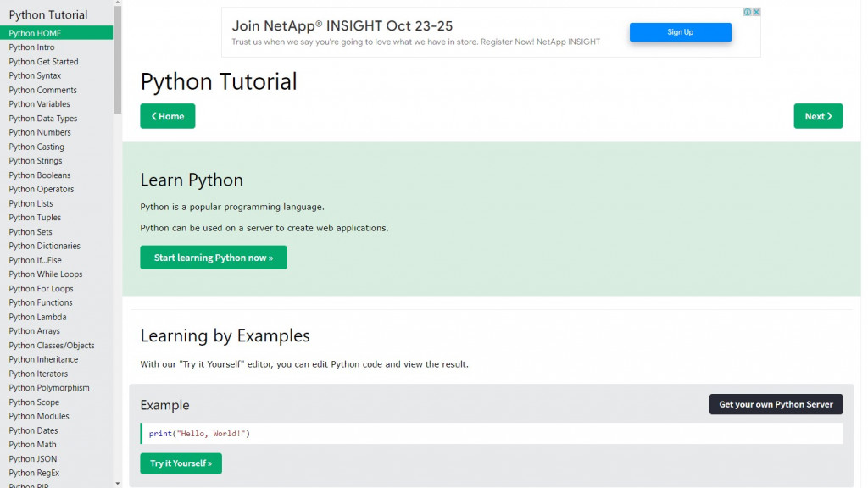Navigate to Python Variables chapter
The width and height of the screenshot is (868, 488).
click(39, 104)
